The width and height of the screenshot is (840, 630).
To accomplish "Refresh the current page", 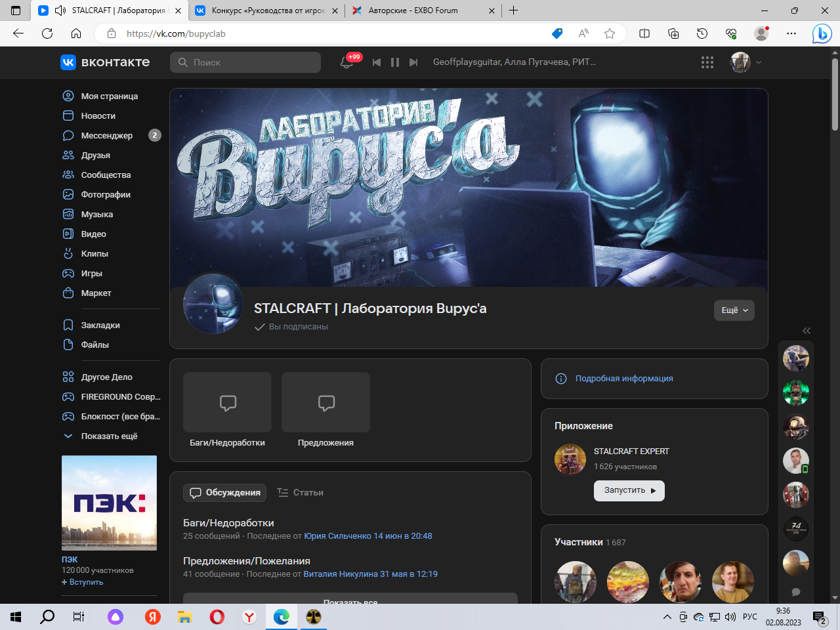I will pos(47,33).
